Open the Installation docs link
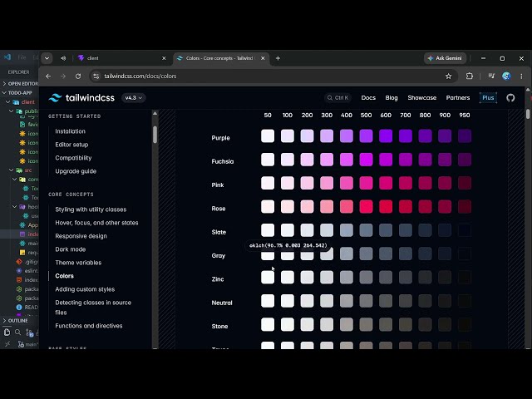Image resolution: width=532 pixels, height=399 pixels. (x=70, y=131)
